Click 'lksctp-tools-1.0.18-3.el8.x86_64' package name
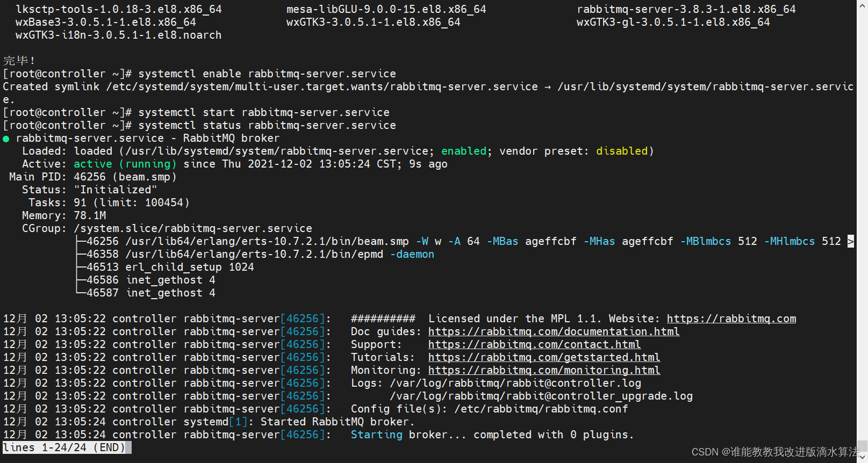The width and height of the screenshot is (868, 463). pos(119,9)
